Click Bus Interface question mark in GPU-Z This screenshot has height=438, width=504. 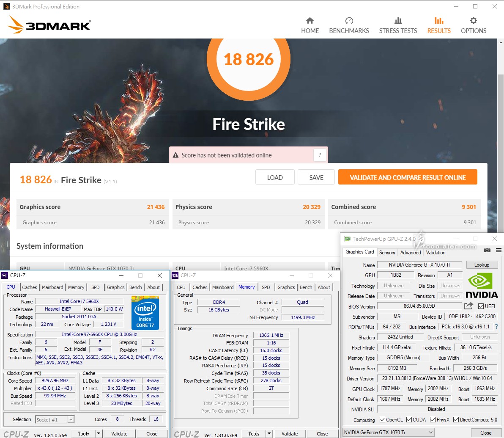tap(496, 327)
